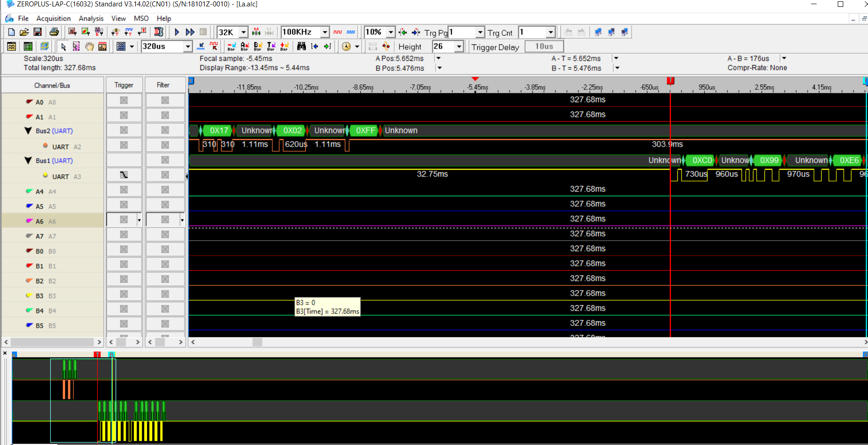868x445 pixels.
Task: Open a file with the folder icon
Action: (24, 32)
